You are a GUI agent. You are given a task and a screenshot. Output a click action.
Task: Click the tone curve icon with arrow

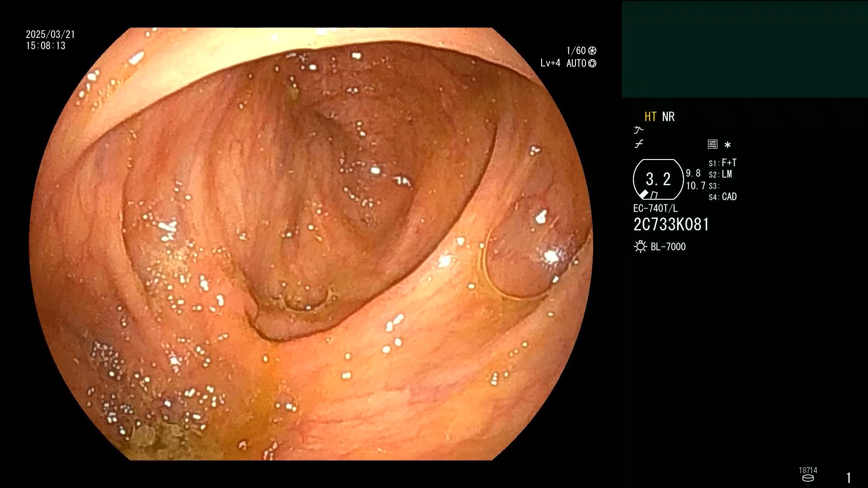(638, 130)
